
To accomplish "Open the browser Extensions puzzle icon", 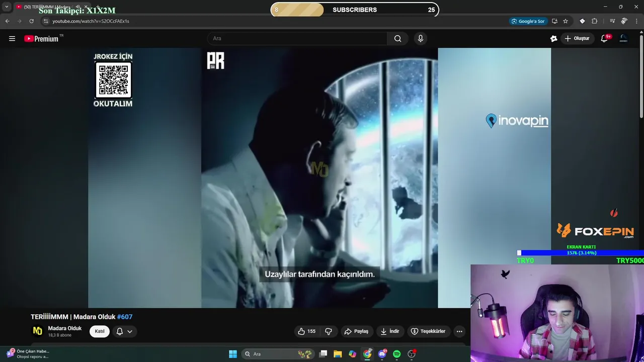I will pos(594,21).
